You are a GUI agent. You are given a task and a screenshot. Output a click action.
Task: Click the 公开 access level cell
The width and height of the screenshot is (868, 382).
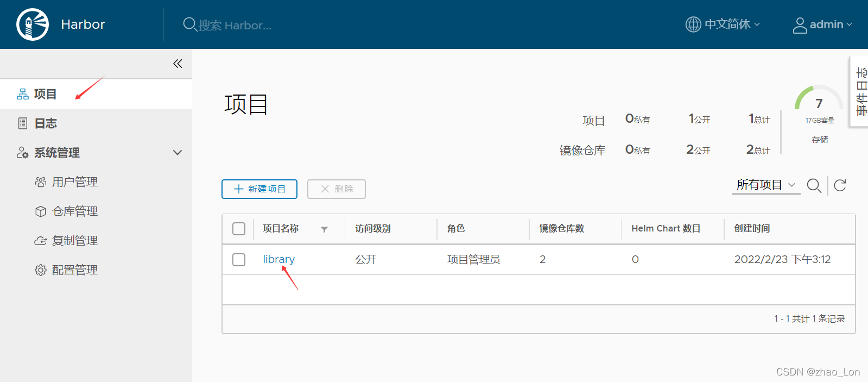[366, 260]
